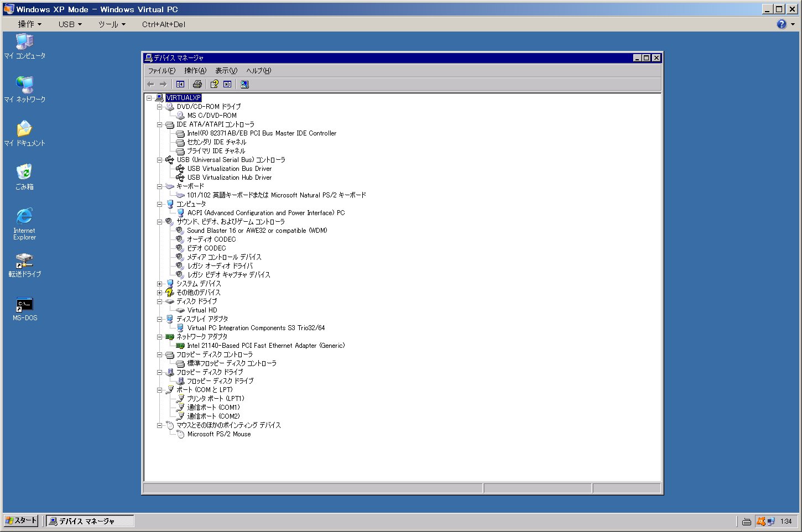Screen dimensions: 802x532
Task: Send Ctrl+Alt+Del to the virtual machine
Action: [164, 24]
